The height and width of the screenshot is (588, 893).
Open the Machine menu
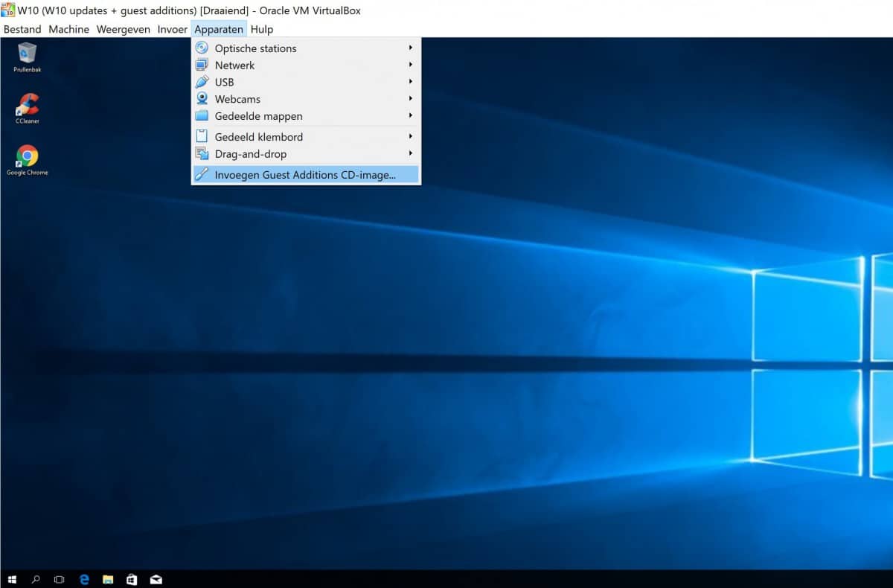(68, 30)
